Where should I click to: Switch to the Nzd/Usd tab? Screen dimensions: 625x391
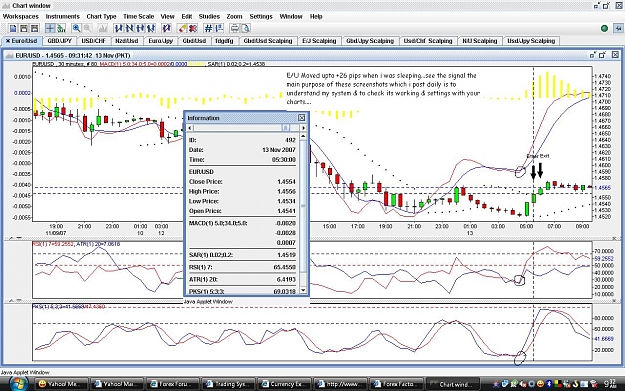coord(127,41)
